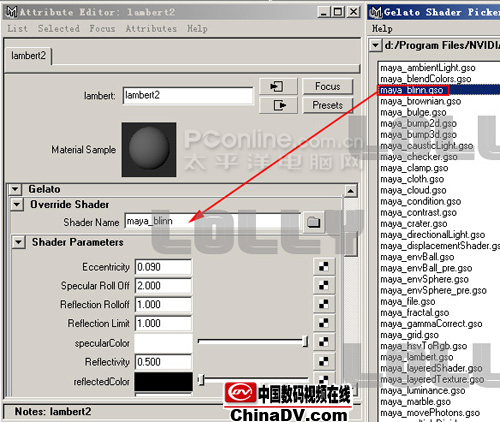Click Maya logo icon in Gelato Shader Picker title
The height and width of the screenshot is (422, 500).
[376, 12]
